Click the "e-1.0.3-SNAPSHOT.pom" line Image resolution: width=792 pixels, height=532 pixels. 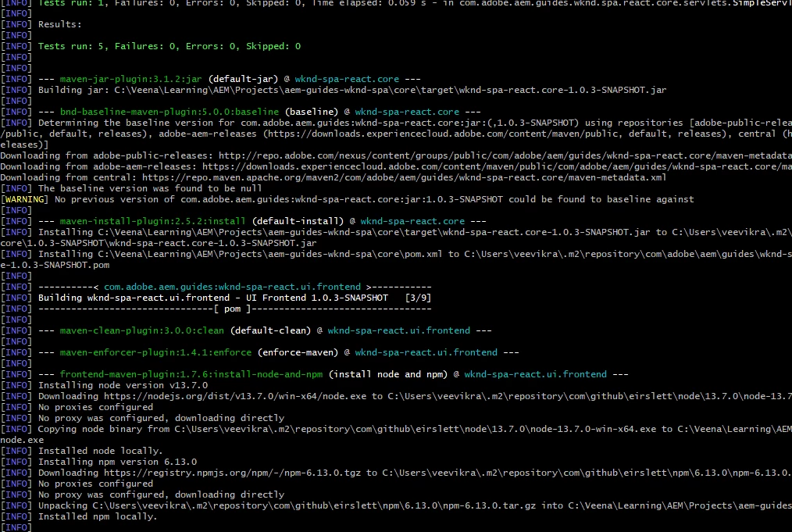[55, 266]
